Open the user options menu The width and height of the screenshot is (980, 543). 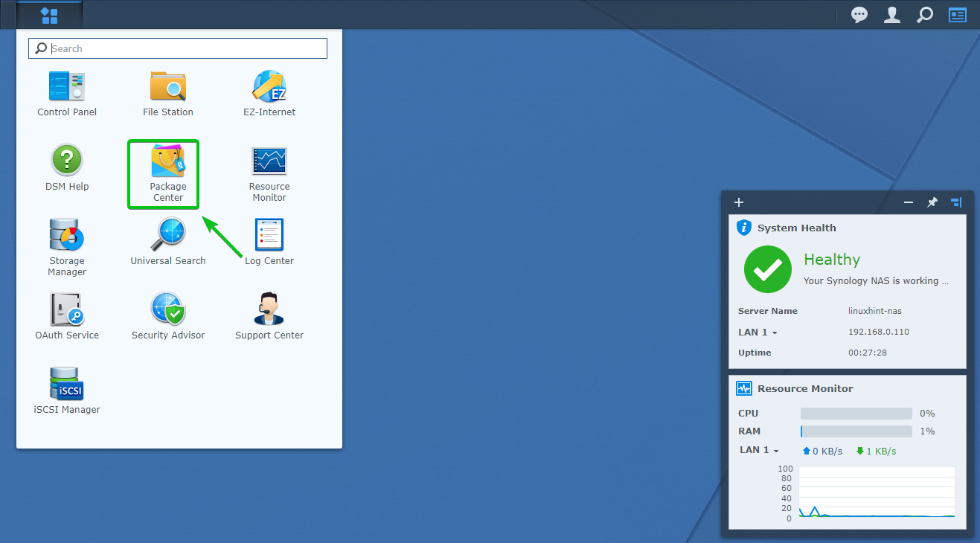pos(892,15)
